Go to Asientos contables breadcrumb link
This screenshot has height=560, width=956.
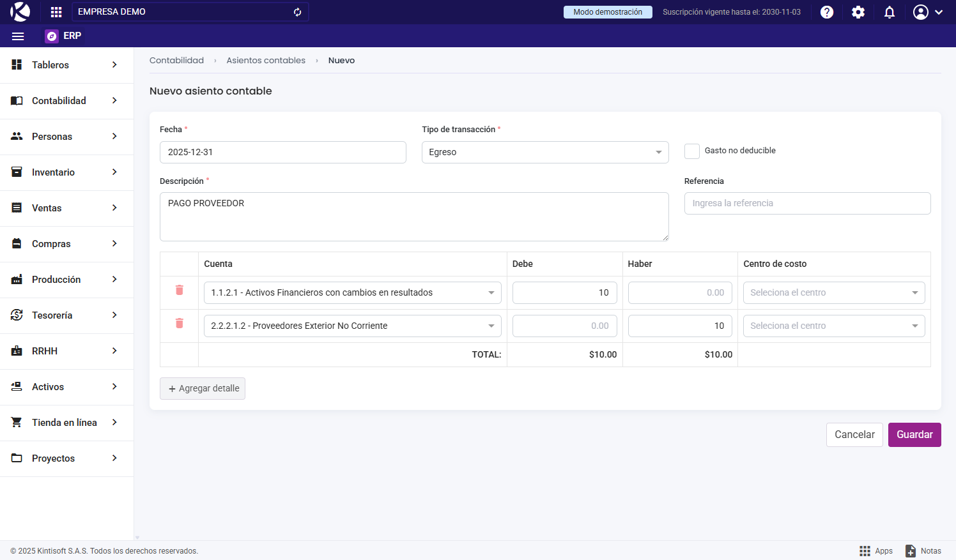[266, 61]
